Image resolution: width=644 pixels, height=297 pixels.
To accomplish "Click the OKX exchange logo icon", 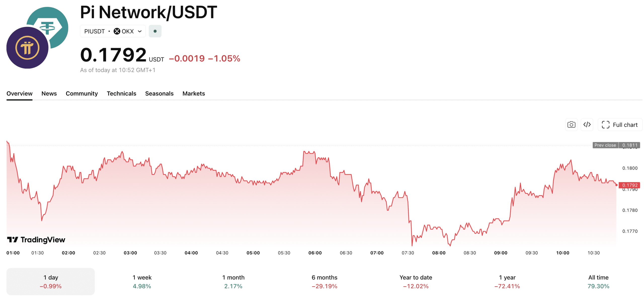I will point(117,31).
